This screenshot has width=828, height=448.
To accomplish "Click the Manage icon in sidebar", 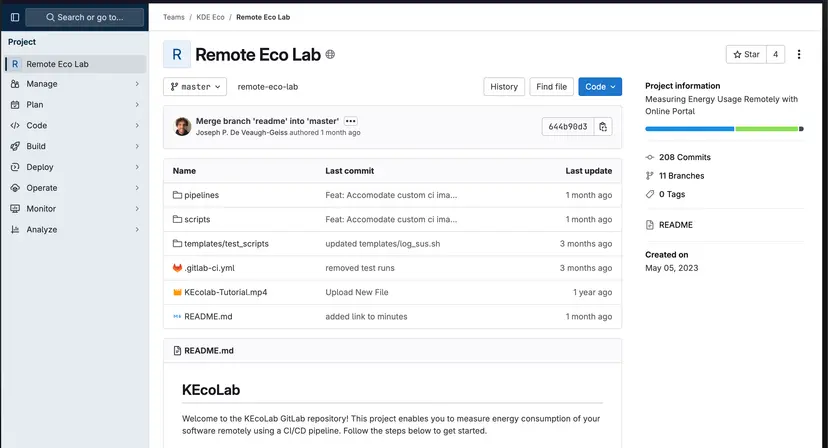I will tap(15, 84).
